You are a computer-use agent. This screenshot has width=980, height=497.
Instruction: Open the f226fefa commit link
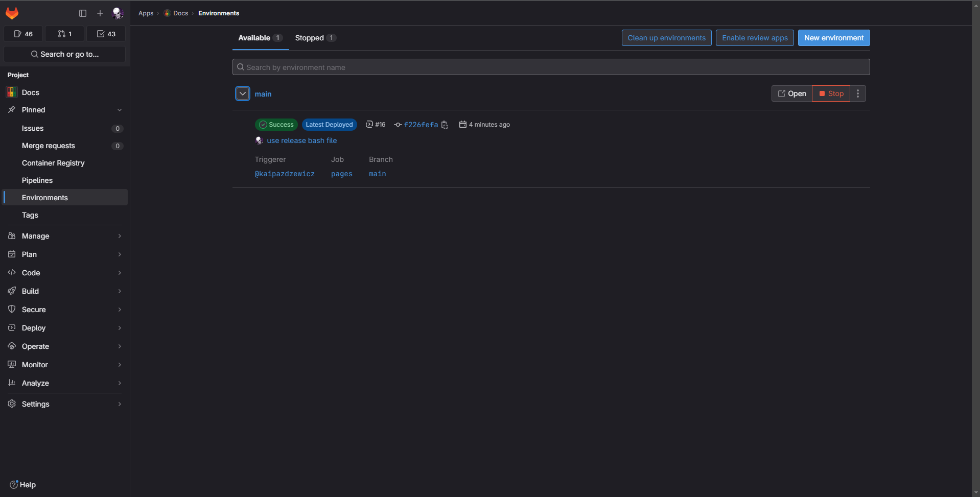[x=421, y=125]
